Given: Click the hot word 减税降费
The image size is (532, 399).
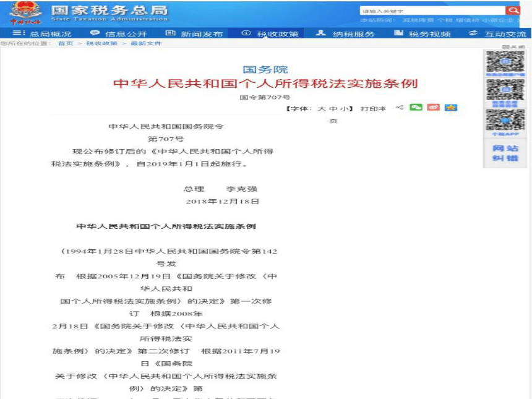Looking at the screenshot, I should pos(418,20).
